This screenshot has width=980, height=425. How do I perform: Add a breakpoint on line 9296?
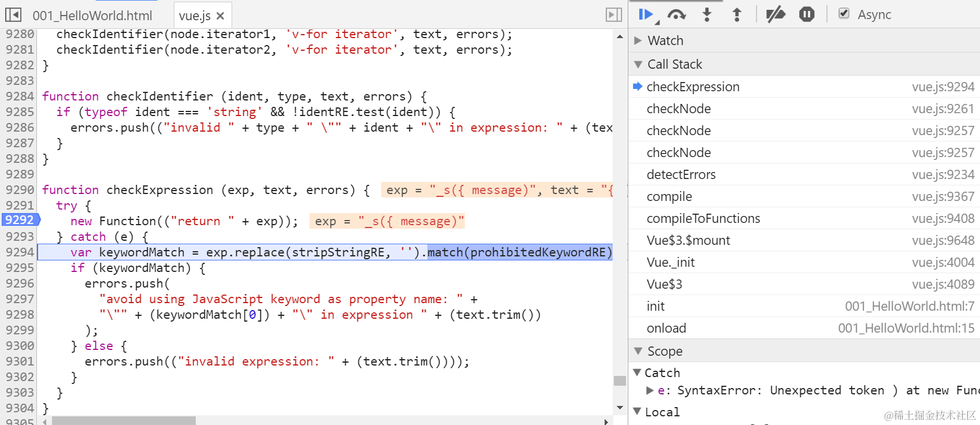[x=20, y=284]
